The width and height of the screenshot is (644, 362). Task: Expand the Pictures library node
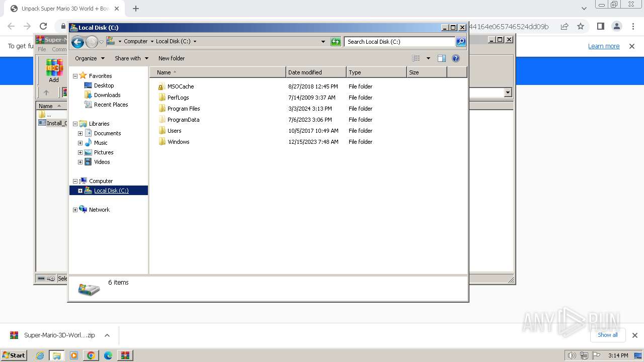coord(80,152)
